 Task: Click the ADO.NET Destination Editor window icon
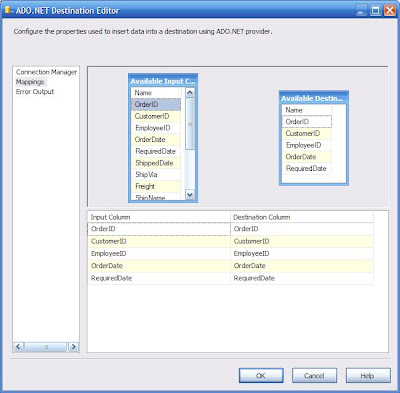tap(9, 10)
